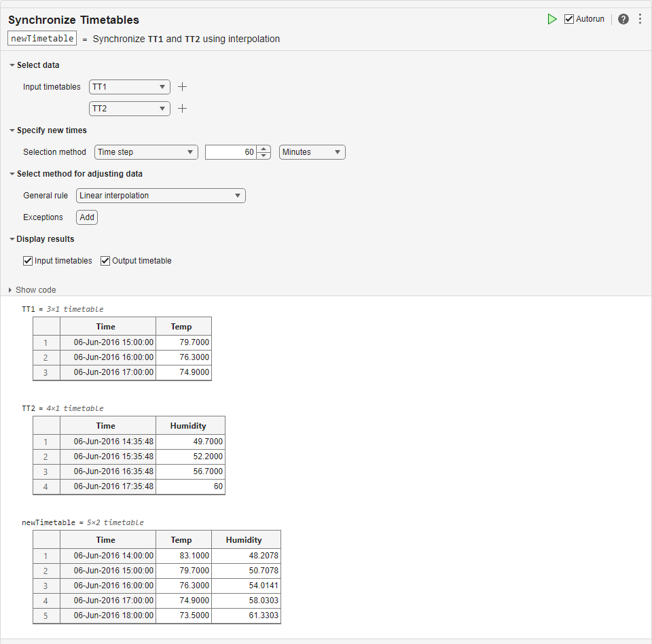Screen dimensions: 652x644
Task: Open the TT2 input timetable dropdown
Action: [129, 109]
